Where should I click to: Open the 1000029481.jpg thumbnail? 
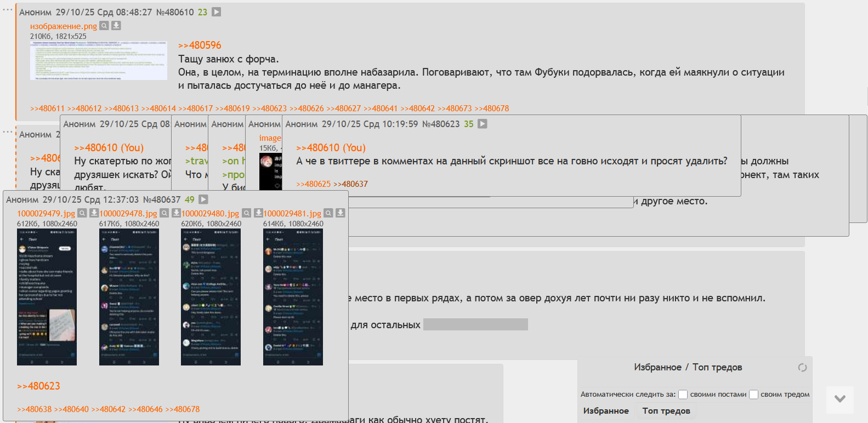[x=293, y=297]
